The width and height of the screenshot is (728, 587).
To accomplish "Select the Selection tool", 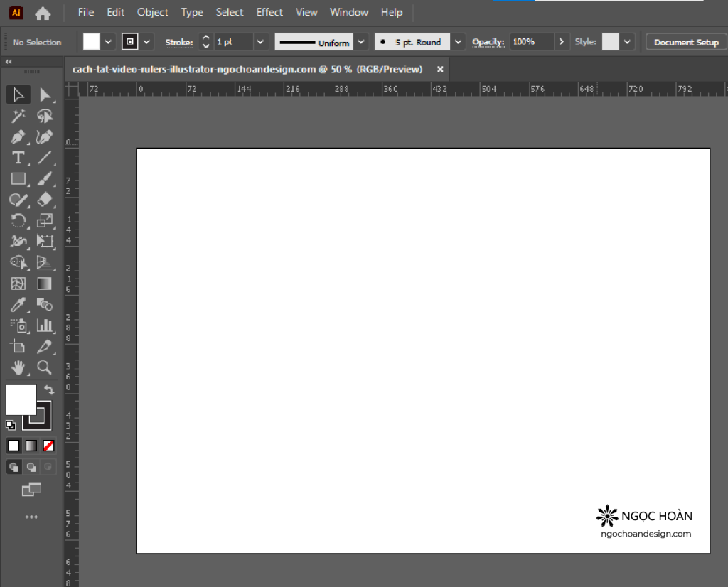I will (x=18, y=95).
